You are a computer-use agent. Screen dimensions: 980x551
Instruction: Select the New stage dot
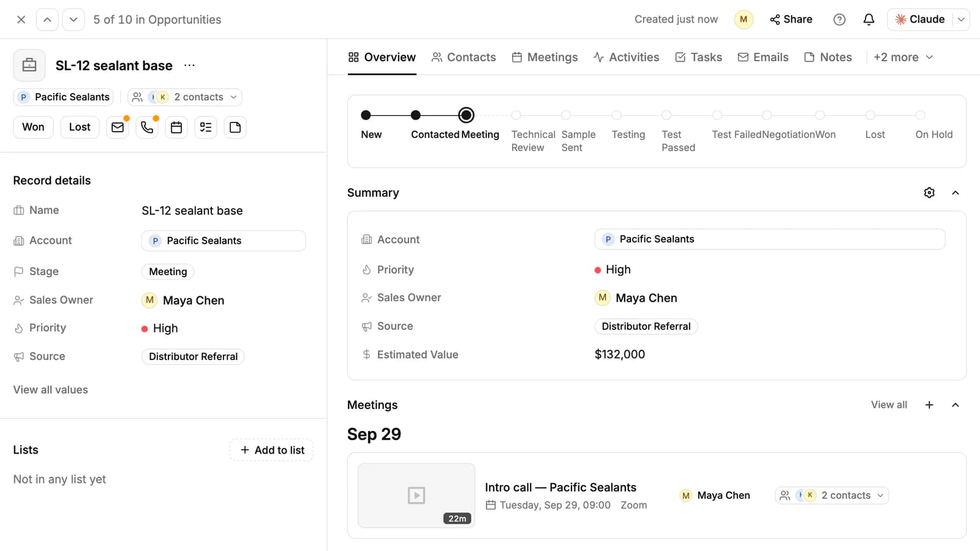[x=366, y=115]
